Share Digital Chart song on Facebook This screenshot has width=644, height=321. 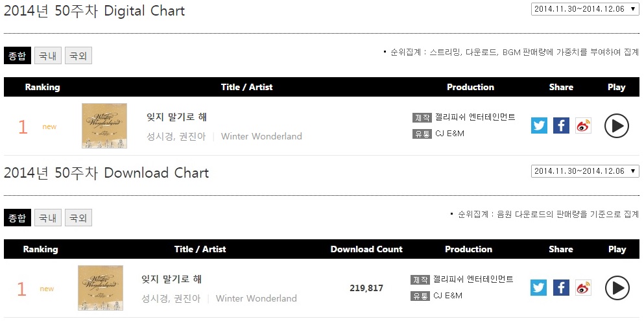click(x=561, y=126)
